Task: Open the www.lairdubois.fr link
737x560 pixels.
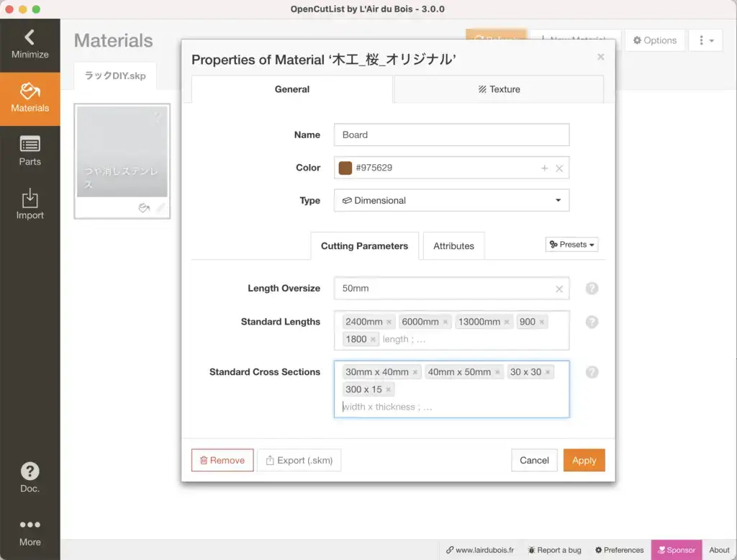Action: (480, 550)
